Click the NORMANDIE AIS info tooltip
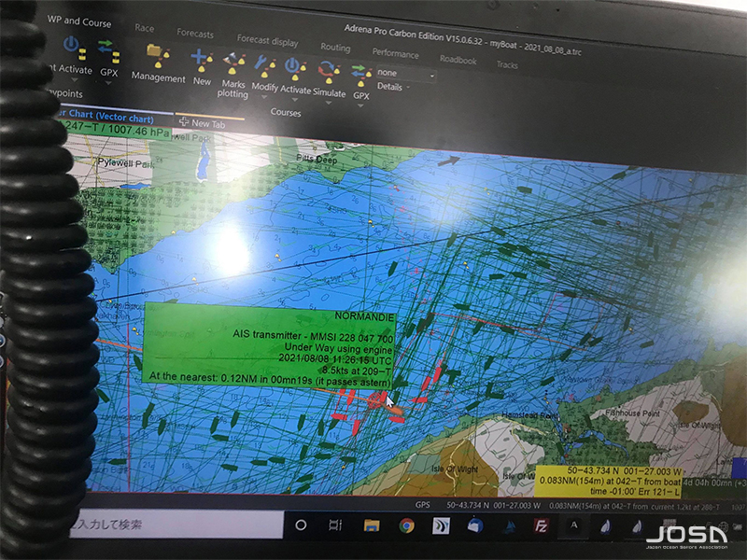The width and height of the screenshot is (747, 560). click(x=269, y=346)
